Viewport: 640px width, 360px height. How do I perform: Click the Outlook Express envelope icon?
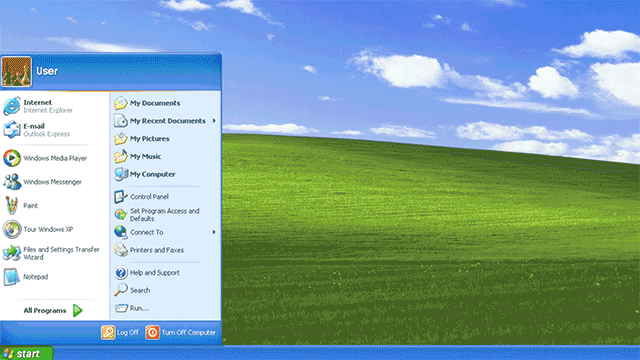click(11, 129)
